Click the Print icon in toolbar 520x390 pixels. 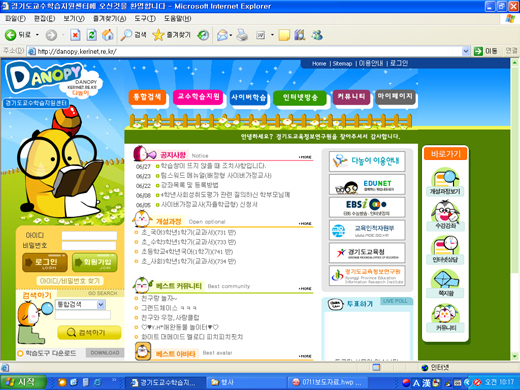click(x=242, y=35)
